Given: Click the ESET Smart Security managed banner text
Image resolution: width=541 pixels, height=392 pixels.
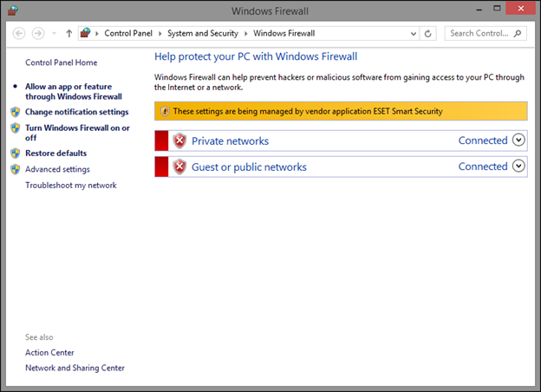Looking at the screenshot, I should point(308,111).
